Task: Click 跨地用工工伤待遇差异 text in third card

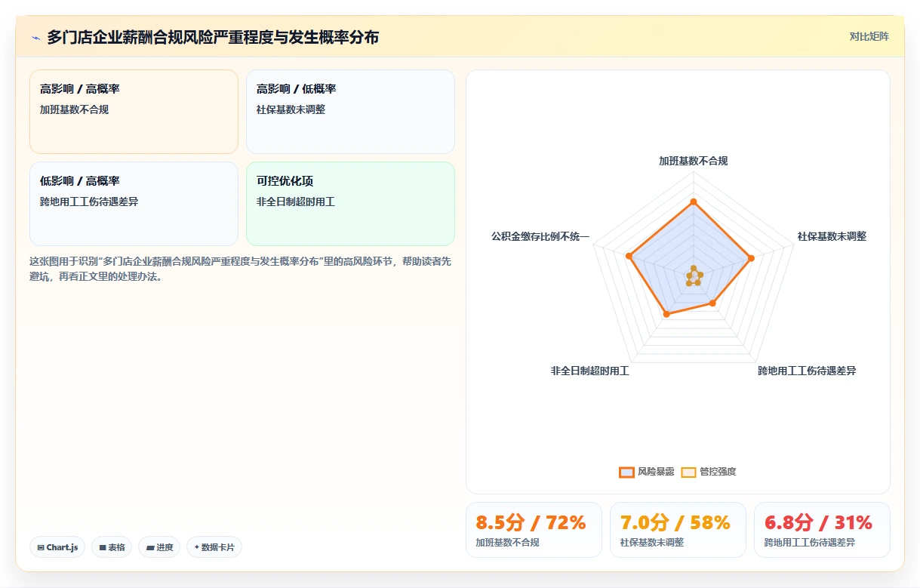Action: [x=89, y=202]
